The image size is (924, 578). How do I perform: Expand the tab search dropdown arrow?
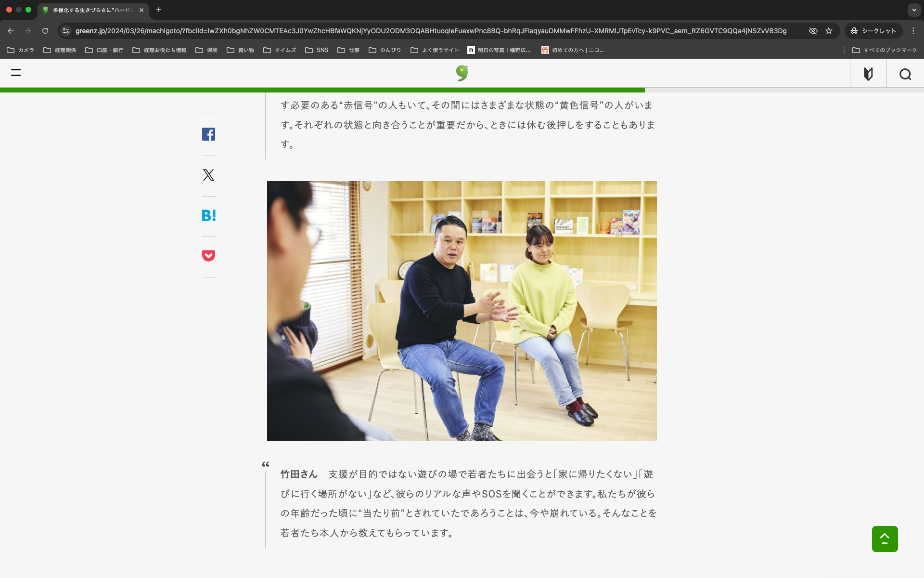click(x=914, y=10)
